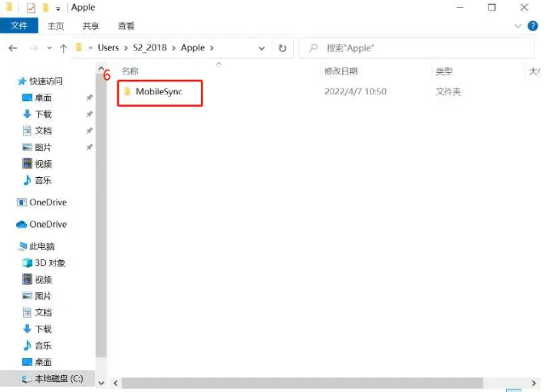546x392 pixels.
Task: Open the customize quick access toolbar dropdown
Action: tap(58, 8)
